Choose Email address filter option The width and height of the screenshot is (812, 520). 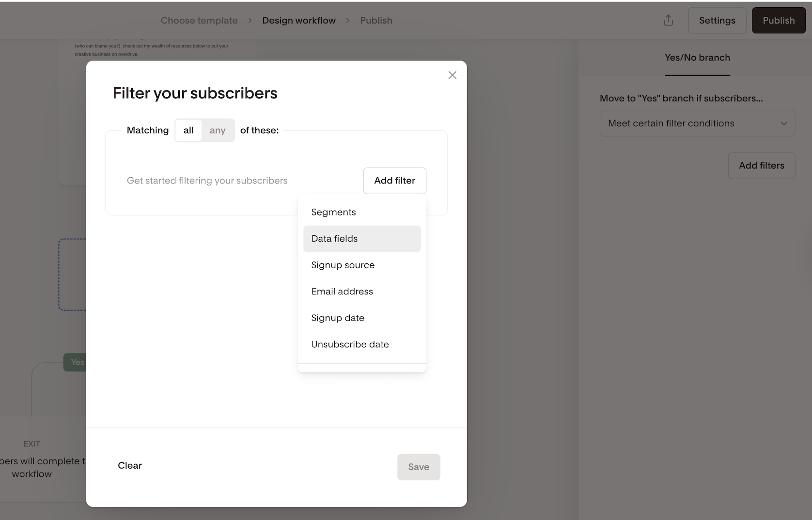[x=342, y=291]
